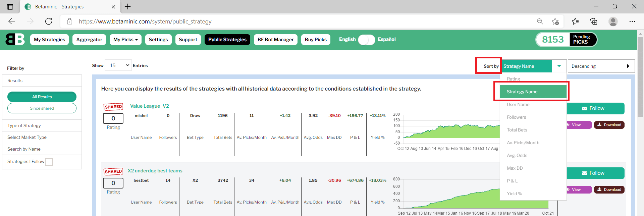This screenshot has height=216, width=644.
Task: Select P & L in the sort list
Action: pos(533,181)
